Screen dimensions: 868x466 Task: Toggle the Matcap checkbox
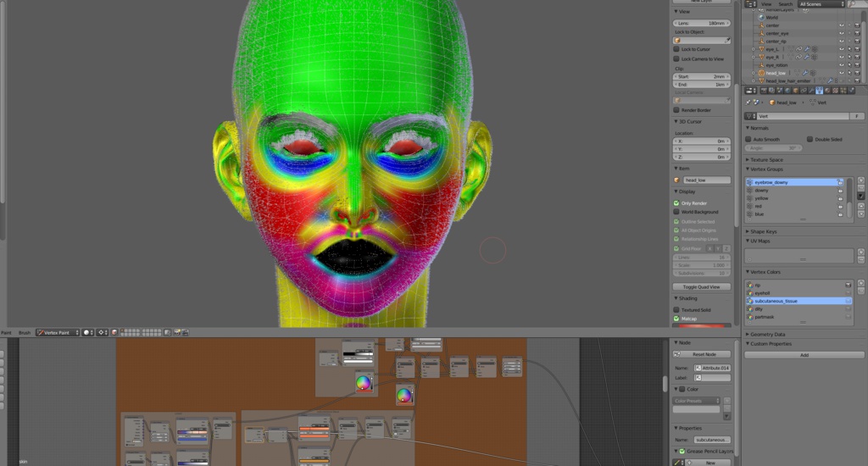(x=676, y=319)
